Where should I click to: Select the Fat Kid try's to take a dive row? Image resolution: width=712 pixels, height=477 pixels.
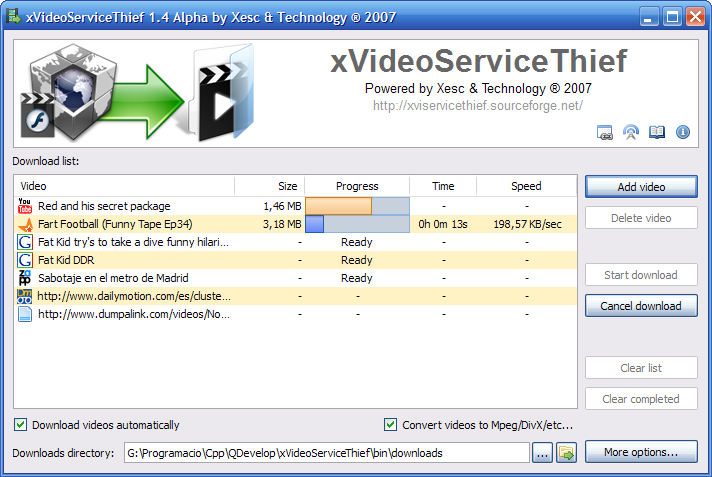pos(295,242)
